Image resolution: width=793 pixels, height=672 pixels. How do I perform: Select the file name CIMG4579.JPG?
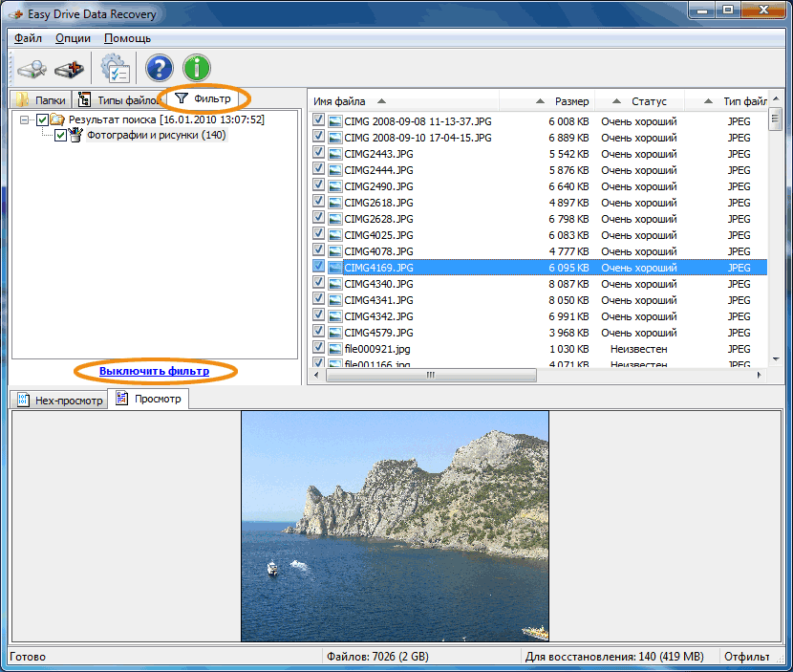(x=378, y=333)
